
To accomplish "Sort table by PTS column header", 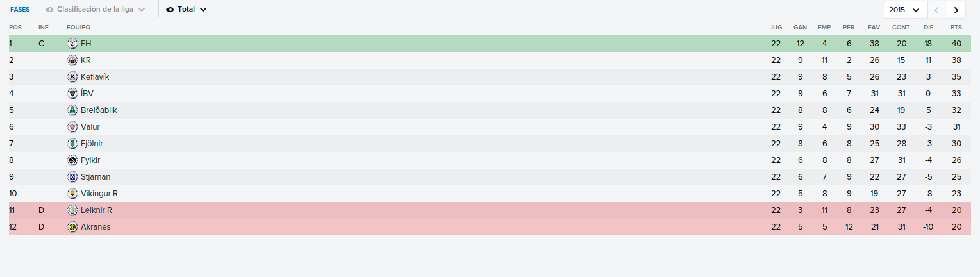I will coord(956,28).
